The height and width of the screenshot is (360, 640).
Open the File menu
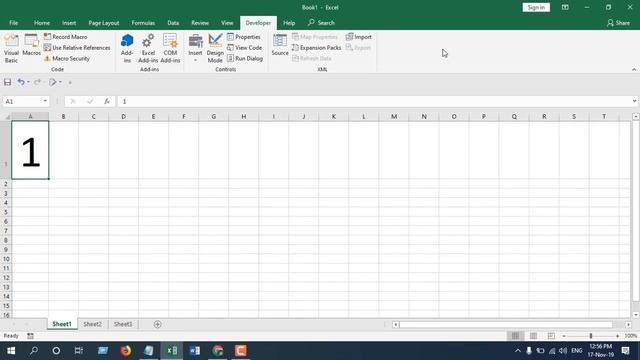point(13,23)
